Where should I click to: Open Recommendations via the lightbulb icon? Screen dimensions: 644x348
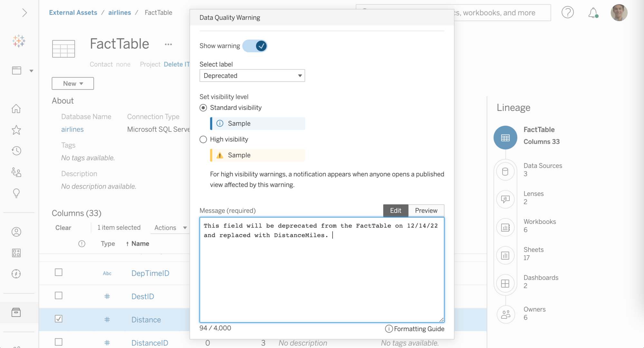coord(16,193)
